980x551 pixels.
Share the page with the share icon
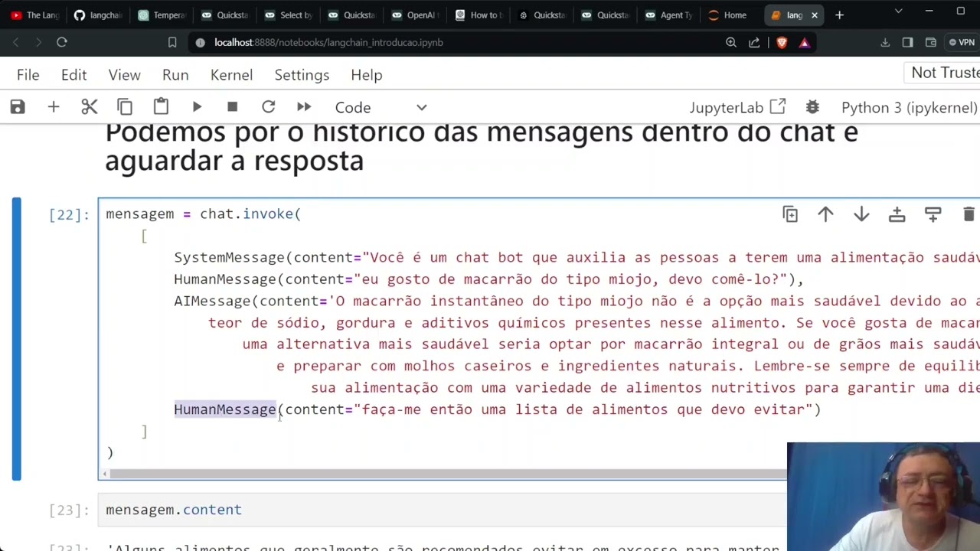point(755,42)
